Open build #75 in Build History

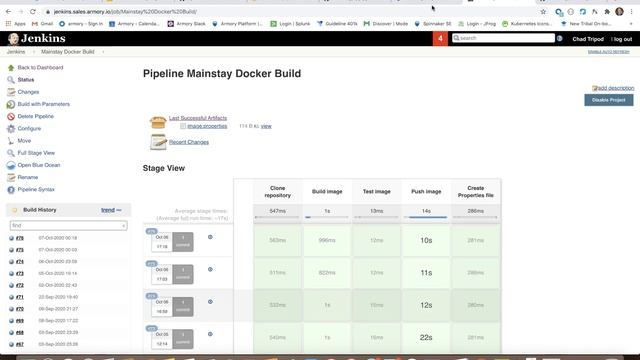point(20,250)
